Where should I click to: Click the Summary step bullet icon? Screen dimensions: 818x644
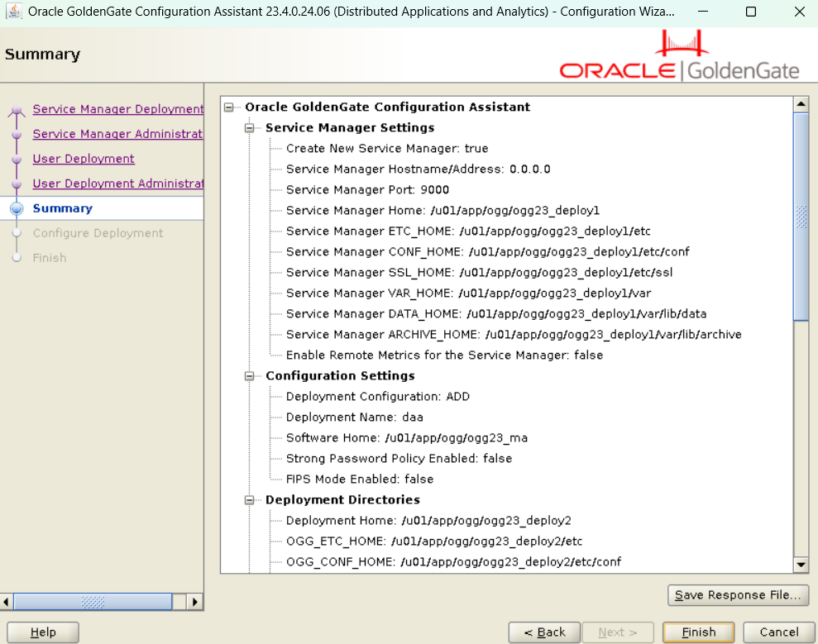point(17,208)
